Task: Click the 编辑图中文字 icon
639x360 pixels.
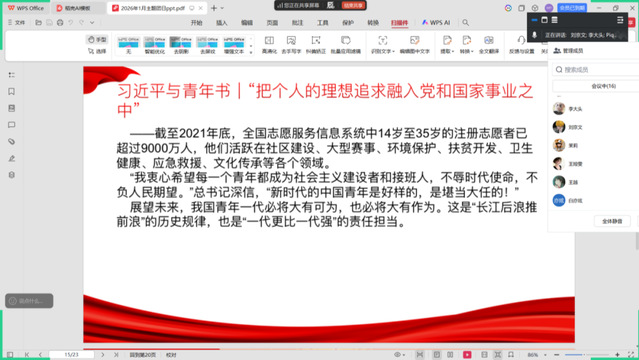Action: click(414, 44)
